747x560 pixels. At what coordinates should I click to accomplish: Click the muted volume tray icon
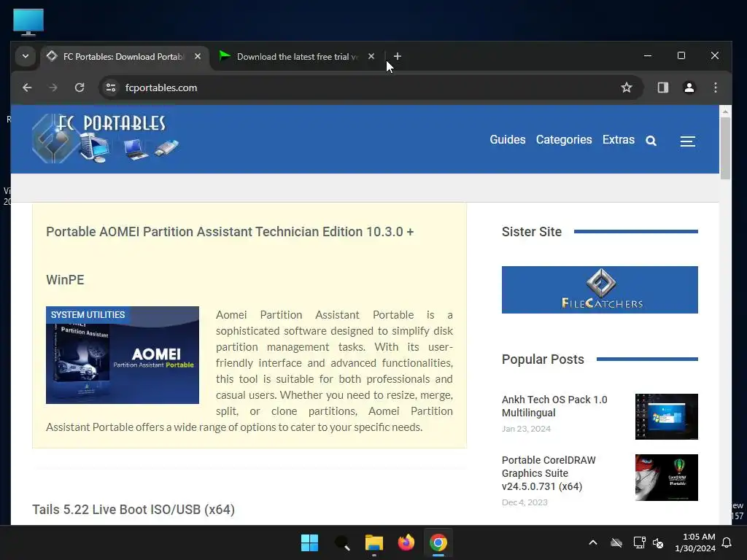coord(658,542)
